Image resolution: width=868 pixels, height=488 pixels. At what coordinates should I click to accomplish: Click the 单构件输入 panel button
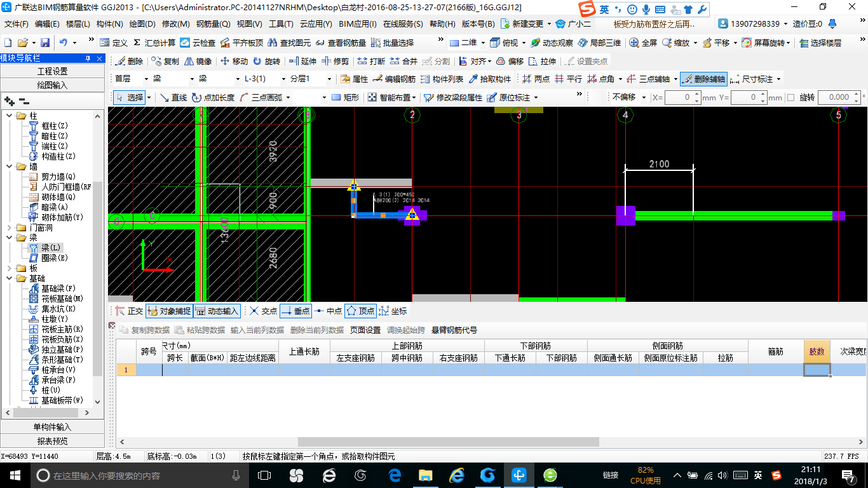click(52, 427)
